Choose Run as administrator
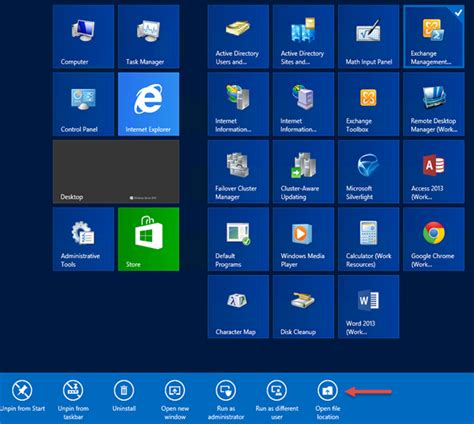The image size is (474, 424). point(226,399)
